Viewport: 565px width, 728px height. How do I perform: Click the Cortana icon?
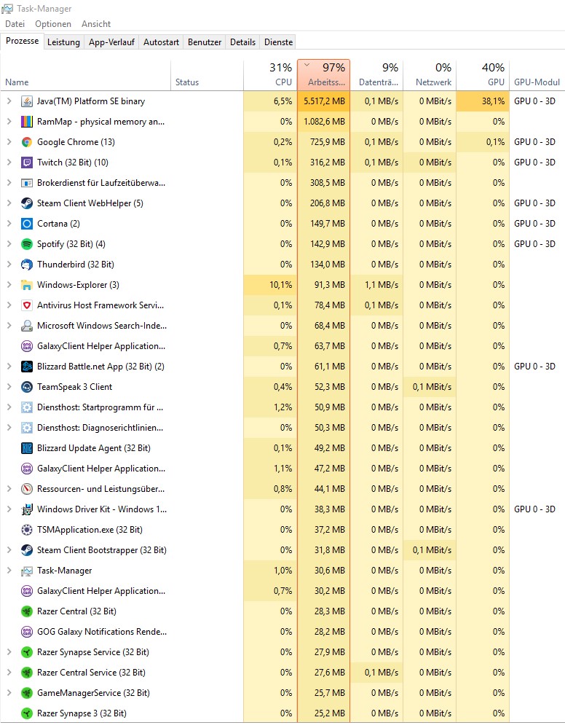[27, 224]
